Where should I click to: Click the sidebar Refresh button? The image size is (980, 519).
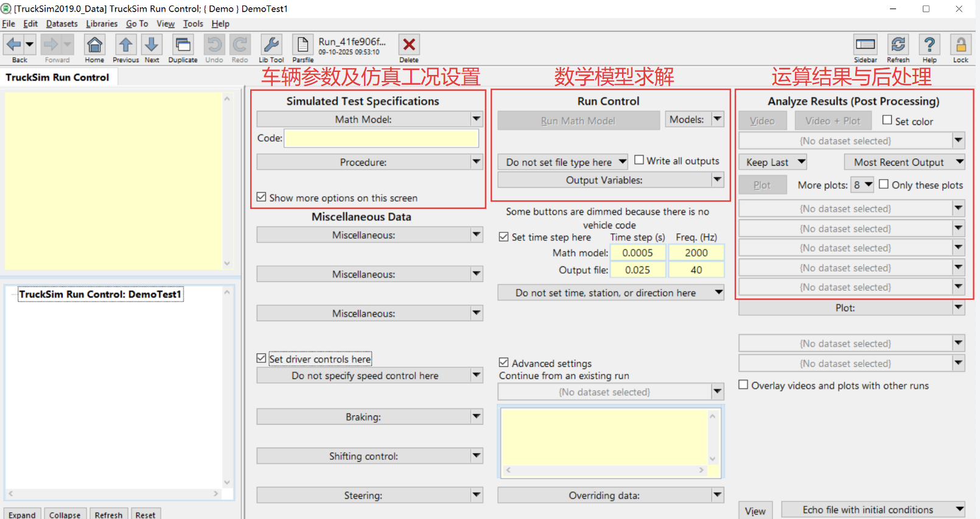[x=108, y=515]
